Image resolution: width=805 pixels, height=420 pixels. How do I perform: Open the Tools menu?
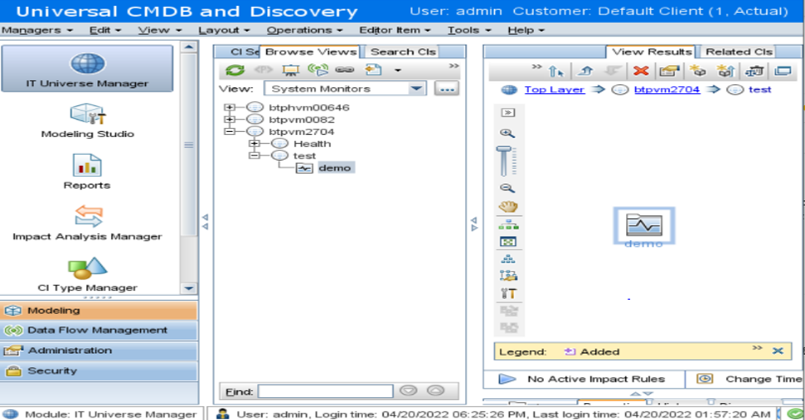pyautogui.click(x=469, y=30)
